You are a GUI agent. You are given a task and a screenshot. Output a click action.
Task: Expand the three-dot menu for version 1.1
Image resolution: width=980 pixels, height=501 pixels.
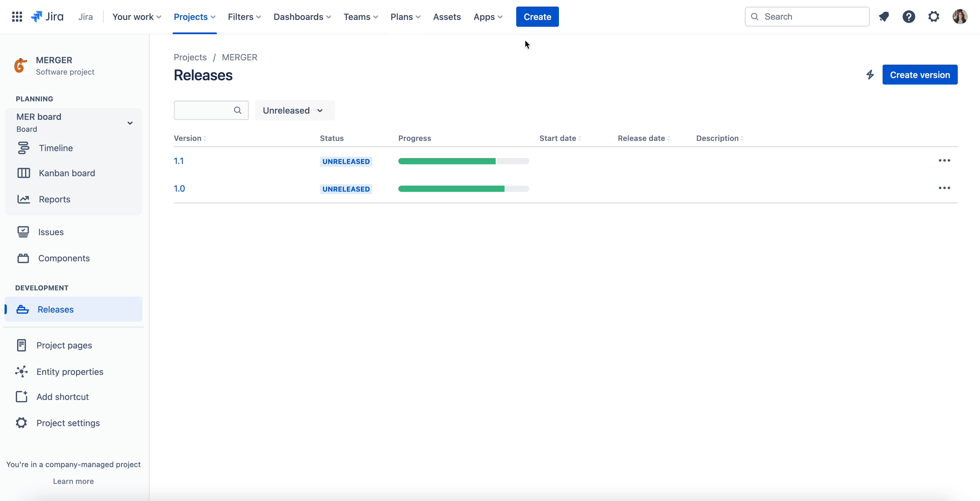[x=945, y=160]
